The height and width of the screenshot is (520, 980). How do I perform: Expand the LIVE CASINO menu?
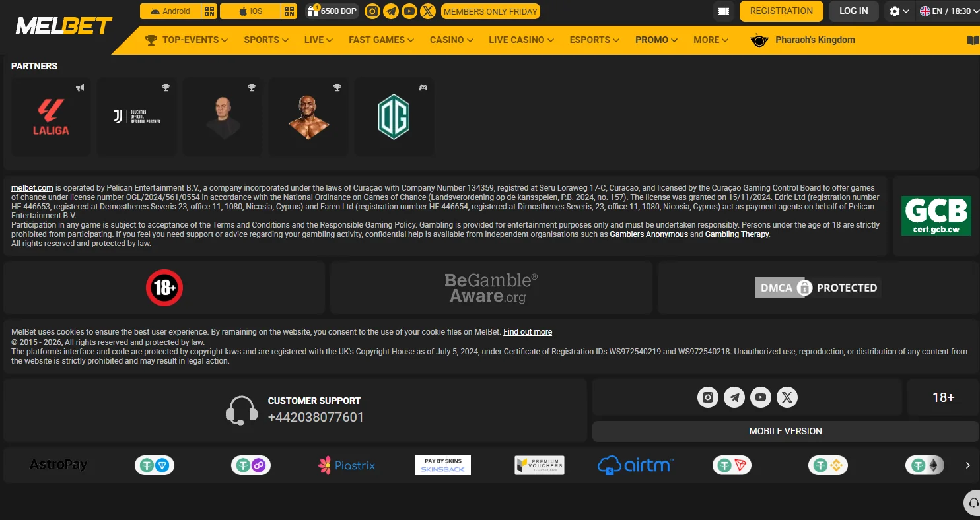coord(521,40)
